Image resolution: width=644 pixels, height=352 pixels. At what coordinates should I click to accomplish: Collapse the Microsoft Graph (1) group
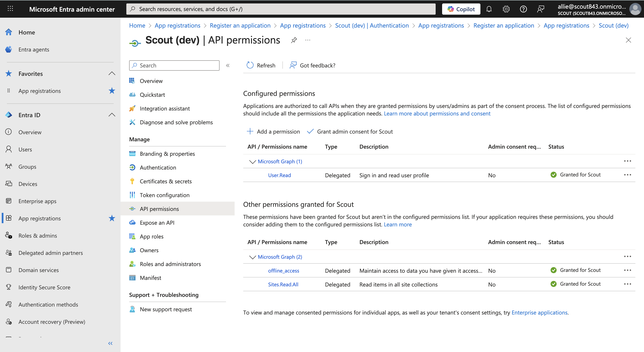click(252, 162)
